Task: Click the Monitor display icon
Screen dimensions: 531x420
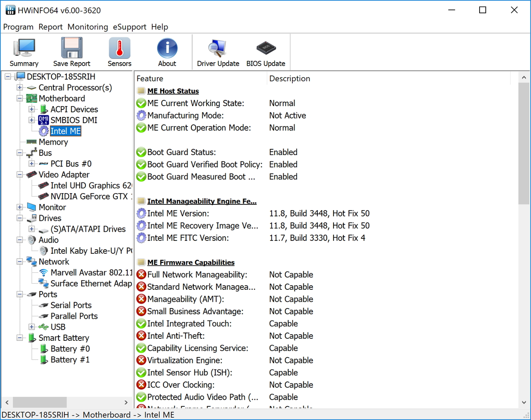Action: tap(32, 207)
